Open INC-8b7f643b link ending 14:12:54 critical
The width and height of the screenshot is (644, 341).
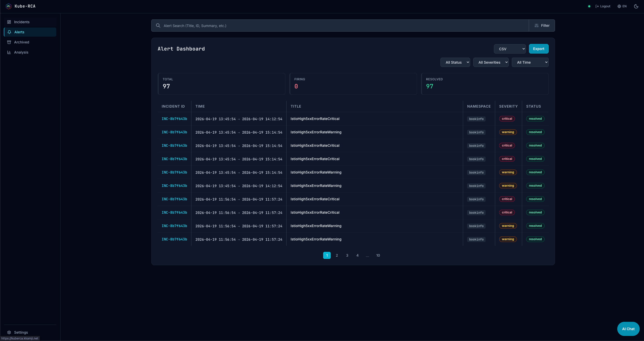pyautogui.click(x=174, y=119)
